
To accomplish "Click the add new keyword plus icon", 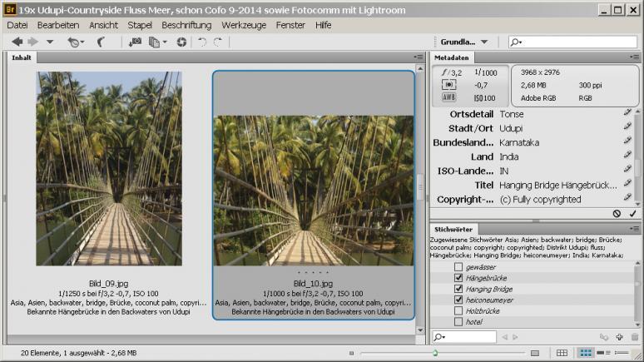I will [619, 337].
